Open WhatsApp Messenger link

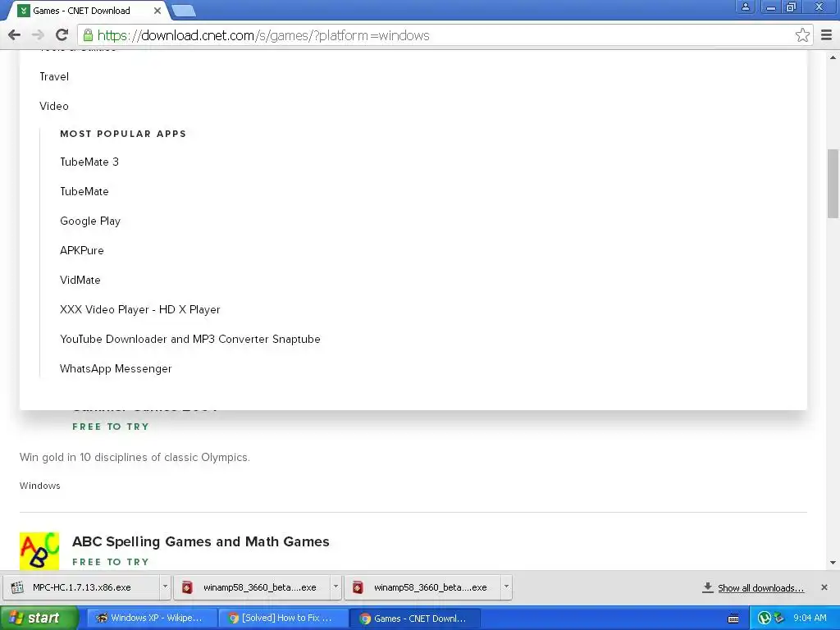116,368
